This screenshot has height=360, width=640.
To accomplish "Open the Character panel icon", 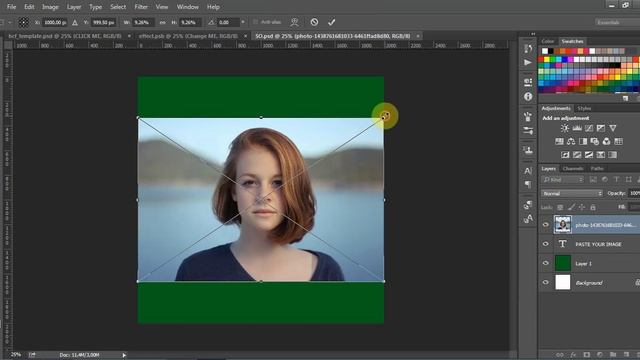I will point(528,171).
